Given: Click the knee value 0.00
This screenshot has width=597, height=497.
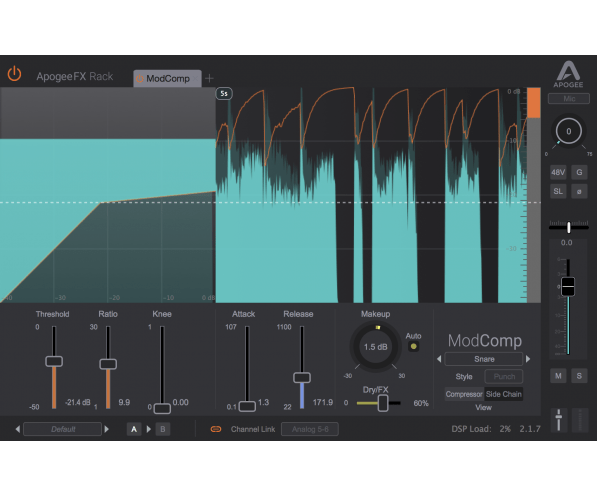Looking at the screenshot, I should coord(180,402).
